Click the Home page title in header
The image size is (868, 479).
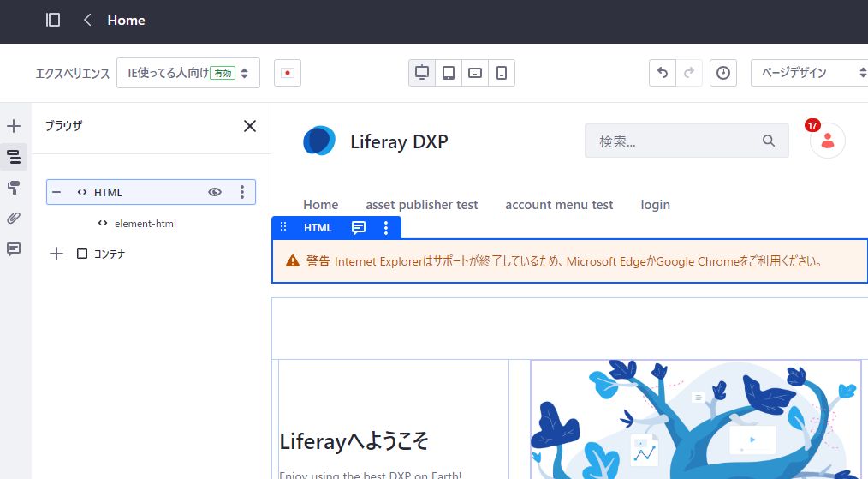point(126,20)
